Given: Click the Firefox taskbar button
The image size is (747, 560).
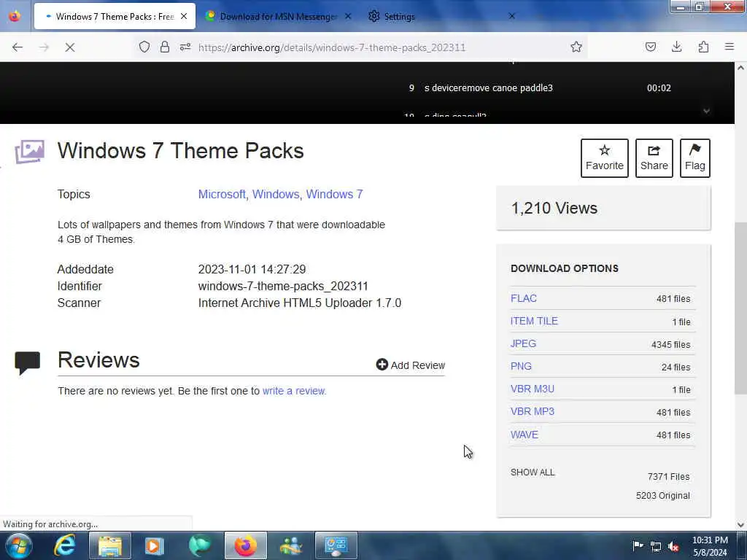Looking at the screenshot, I should 245,545.
